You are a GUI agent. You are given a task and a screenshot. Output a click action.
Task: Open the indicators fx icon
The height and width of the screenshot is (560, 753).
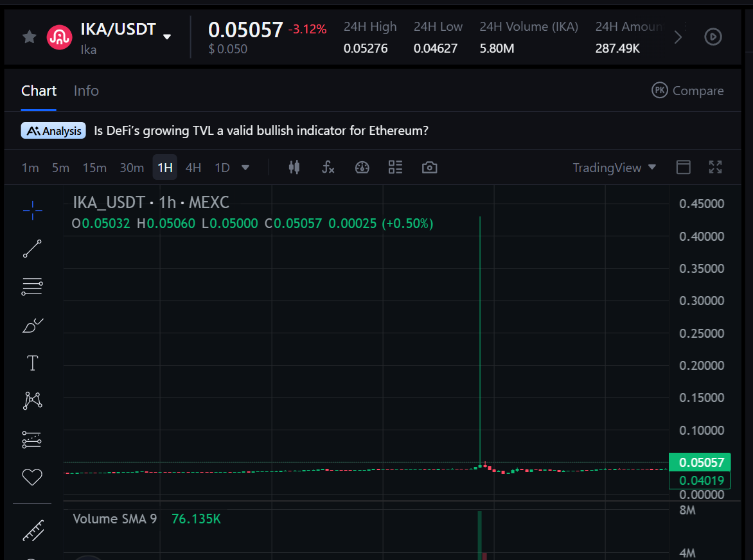coord(328,168)
